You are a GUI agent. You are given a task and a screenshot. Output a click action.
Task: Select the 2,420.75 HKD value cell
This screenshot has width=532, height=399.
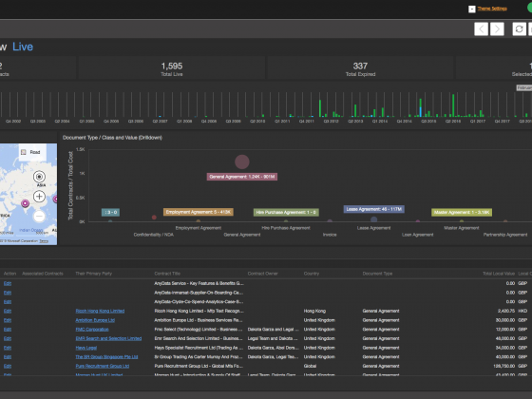tap(506, 311)
